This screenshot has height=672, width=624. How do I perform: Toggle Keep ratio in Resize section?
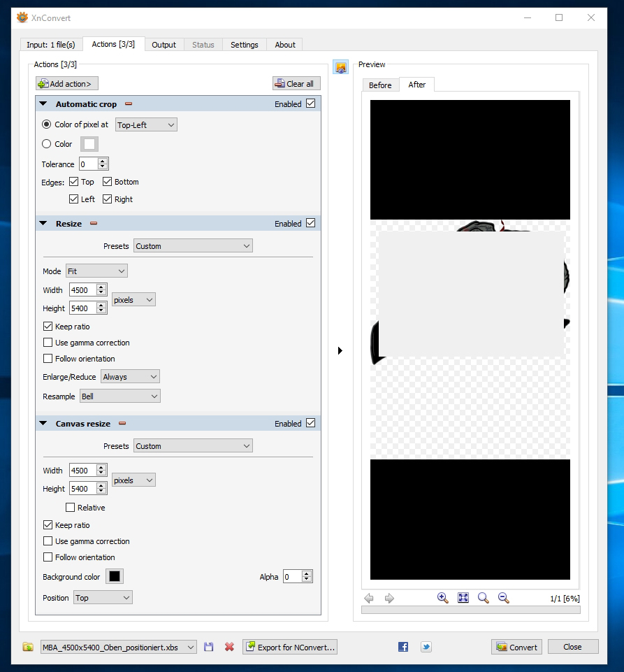coord(48,326)
